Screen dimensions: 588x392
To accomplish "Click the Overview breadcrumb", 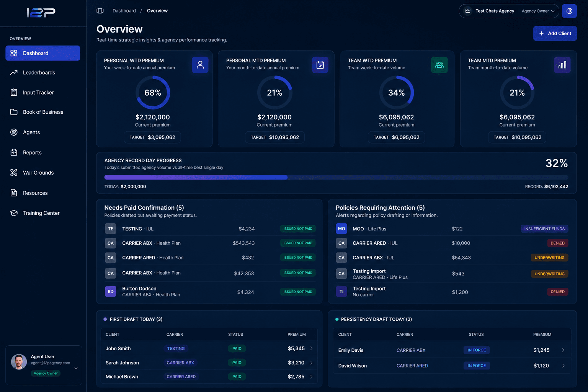I will pyautogui.click(x=157, y=11).
